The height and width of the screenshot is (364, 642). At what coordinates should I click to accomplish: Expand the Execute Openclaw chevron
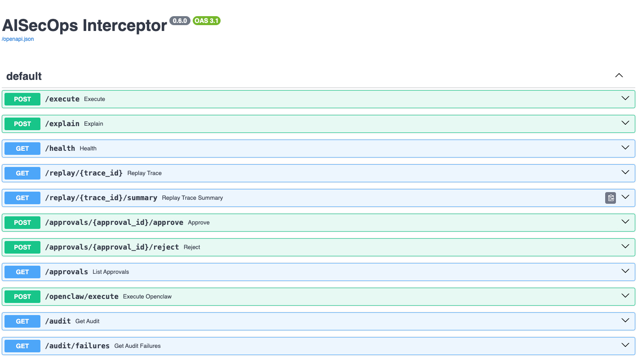[x=625, y=296]
